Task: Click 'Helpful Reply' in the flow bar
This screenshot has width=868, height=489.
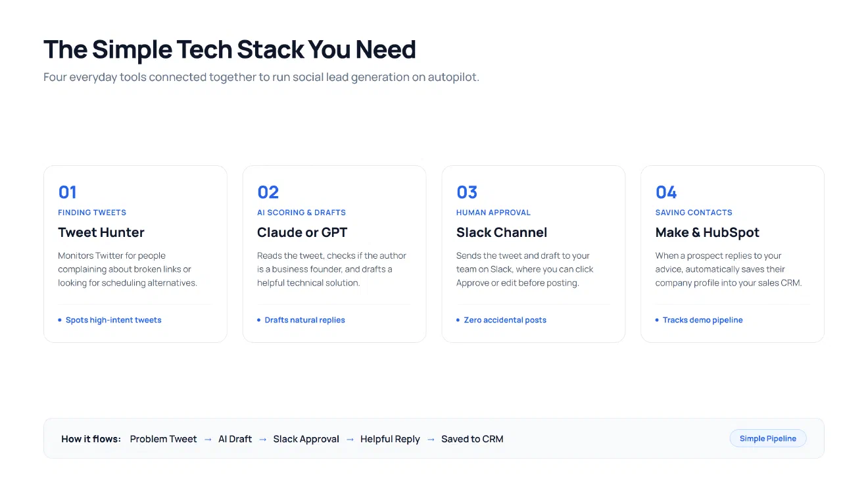Action: tap(390, 439)
